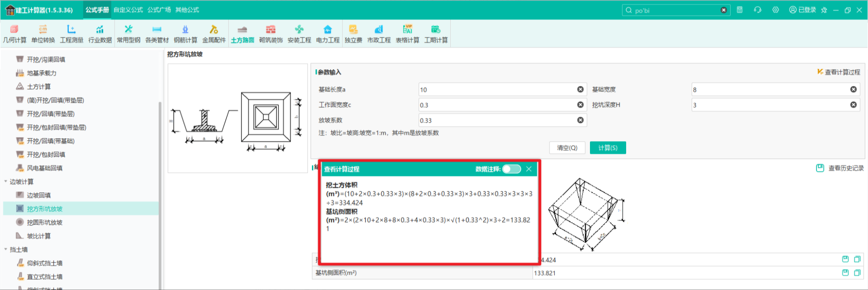Click the customer service headset icon
This screenshot has height=290, width=868.
758,10
